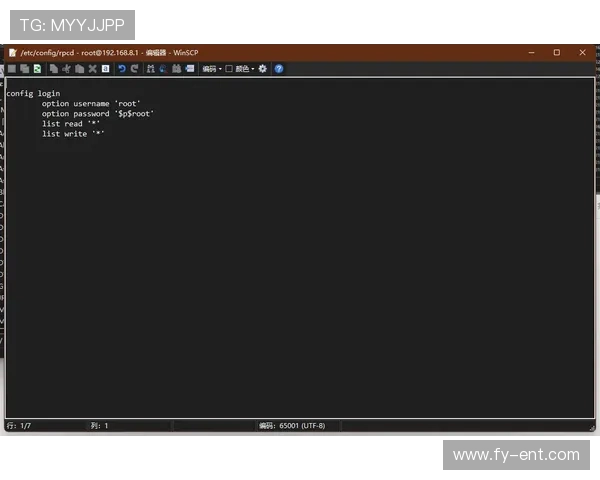Click the Redo arrow icon
This screenshot has width=600, height=480.
(x=134, y=69)
